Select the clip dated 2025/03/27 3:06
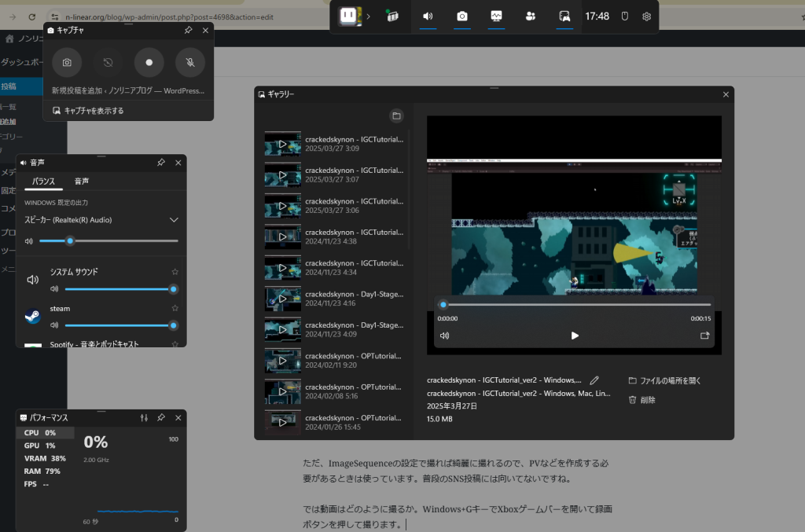Screen dimensions: 805x532 coord(335,206)
